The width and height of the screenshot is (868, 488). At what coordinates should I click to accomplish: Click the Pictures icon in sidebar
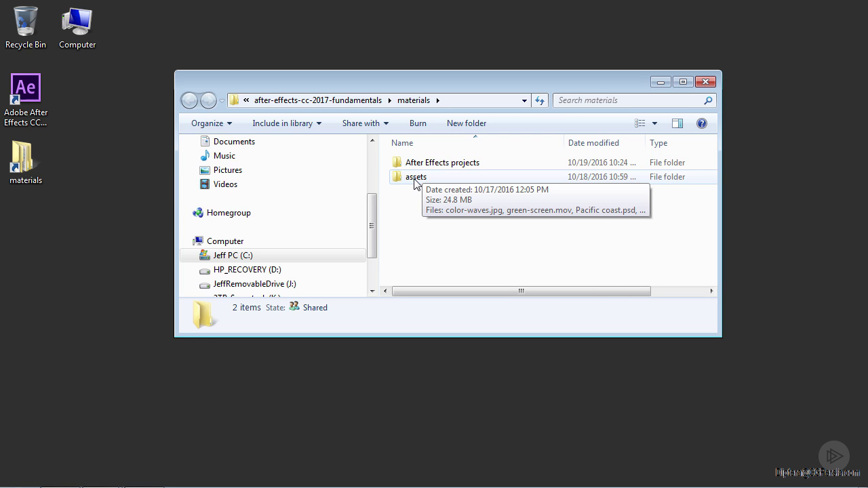point(205,170)
